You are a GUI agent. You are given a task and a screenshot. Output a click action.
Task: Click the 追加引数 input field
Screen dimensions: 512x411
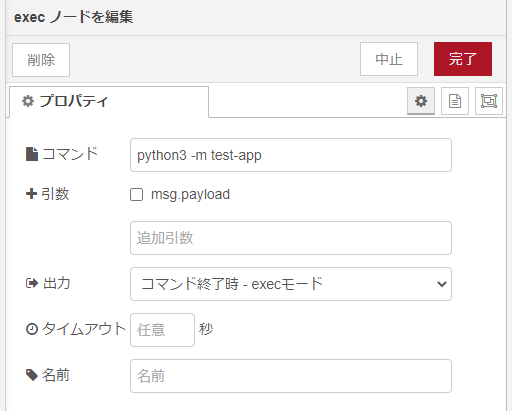291,238
